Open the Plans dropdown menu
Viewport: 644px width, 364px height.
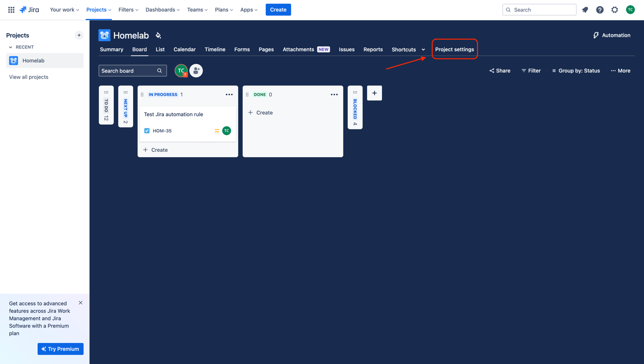224,10
